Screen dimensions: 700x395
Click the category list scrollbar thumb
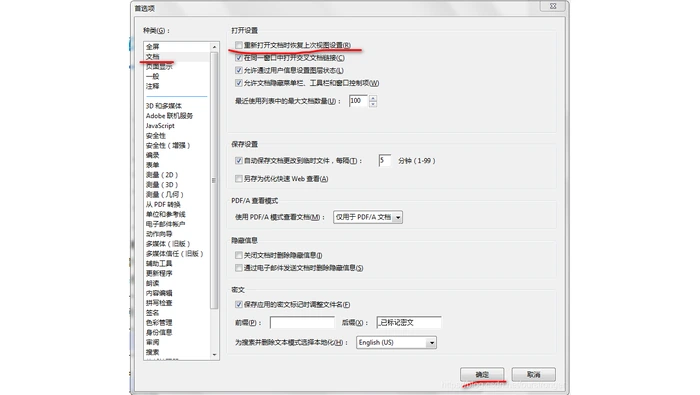(x=214, y=180)
